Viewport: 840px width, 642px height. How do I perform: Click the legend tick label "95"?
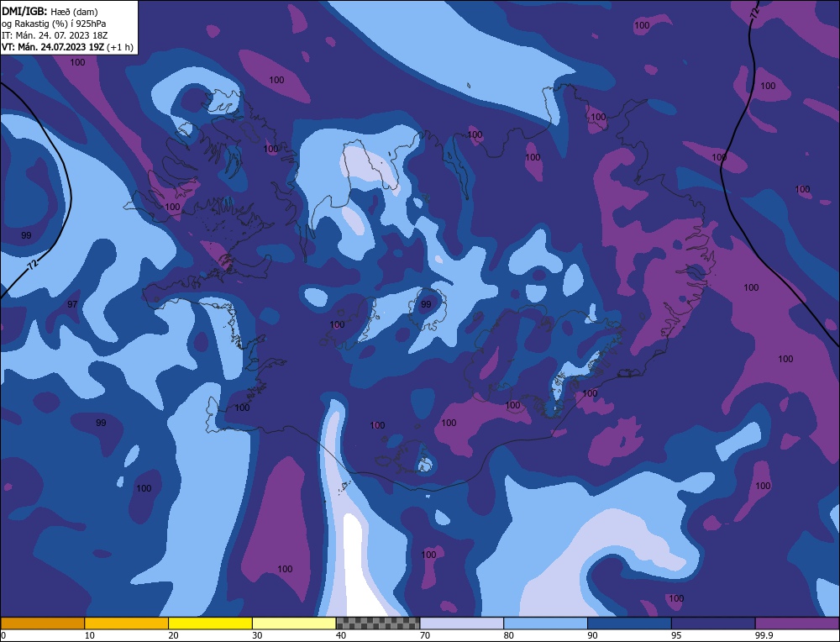point(676,635)
